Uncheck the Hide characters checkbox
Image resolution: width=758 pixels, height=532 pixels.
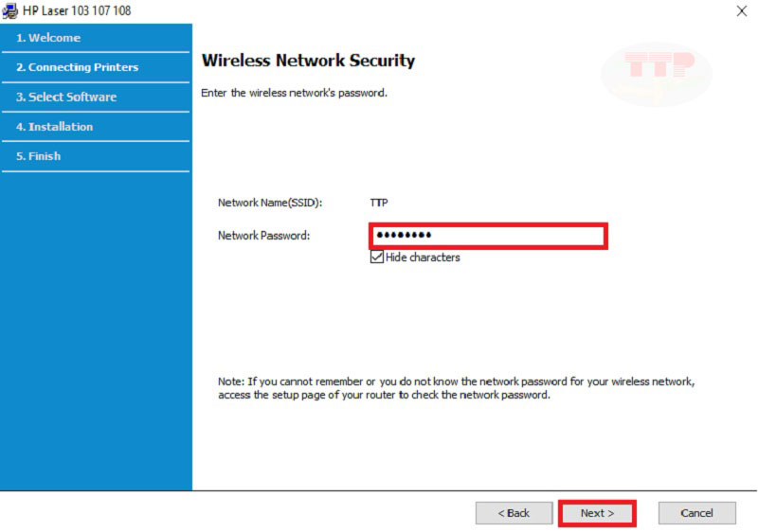coord(377,257)
